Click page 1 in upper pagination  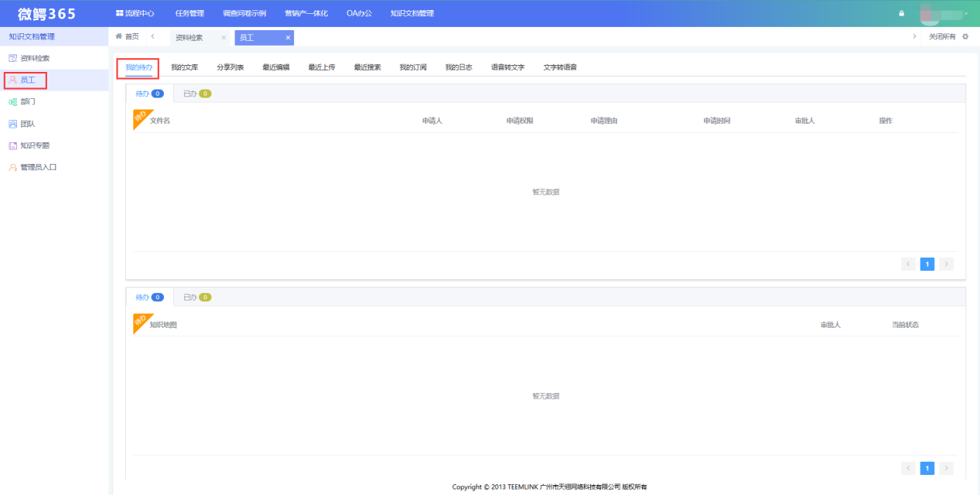pyautogui.click(x=927, y=265)
